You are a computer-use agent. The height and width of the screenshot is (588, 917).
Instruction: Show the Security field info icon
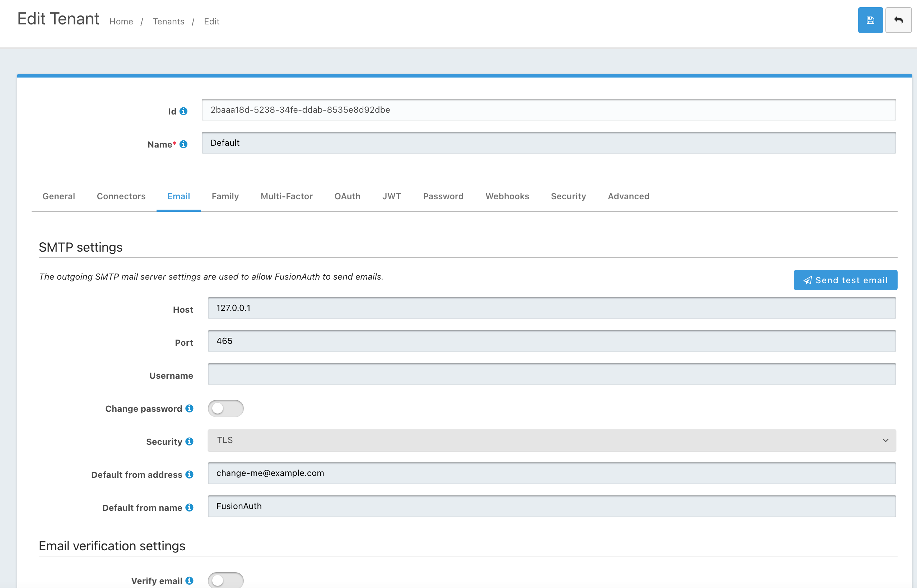click(x=190, y=442)
